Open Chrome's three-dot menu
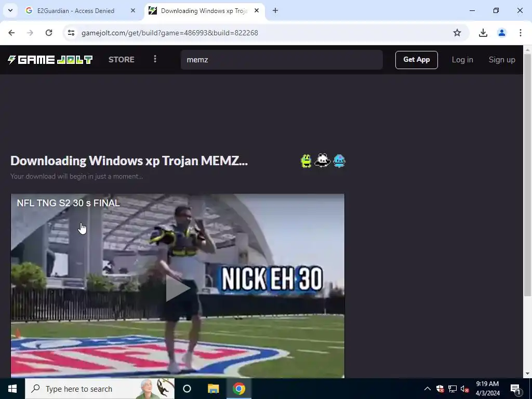The height and width of the screenshot is (399, 532). [521, 33]
